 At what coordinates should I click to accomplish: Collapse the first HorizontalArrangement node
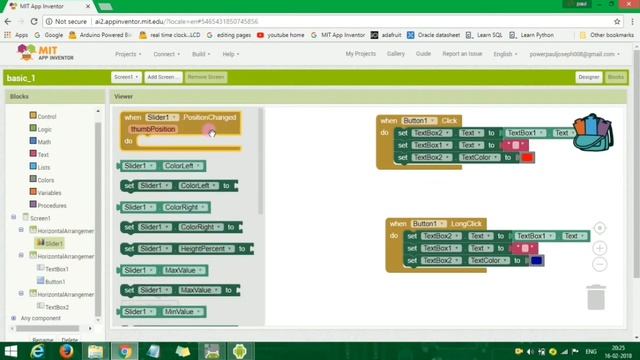click(x=21, y=230)
